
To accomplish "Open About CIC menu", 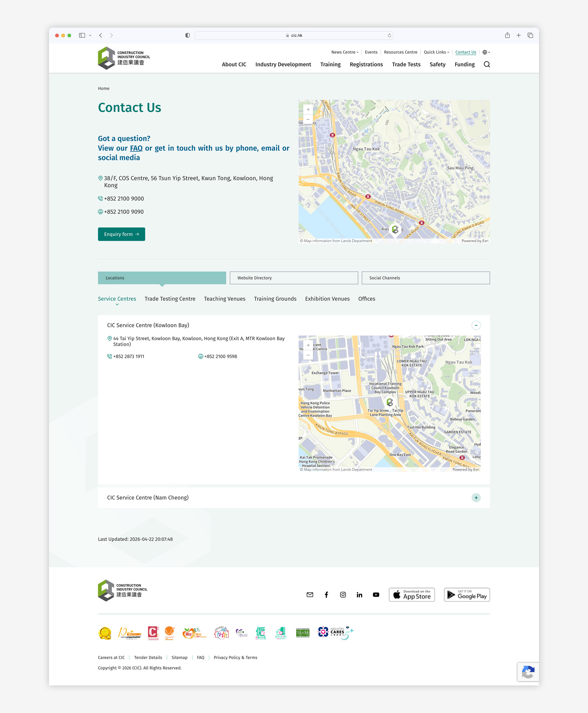I will (x=234, y=64).
